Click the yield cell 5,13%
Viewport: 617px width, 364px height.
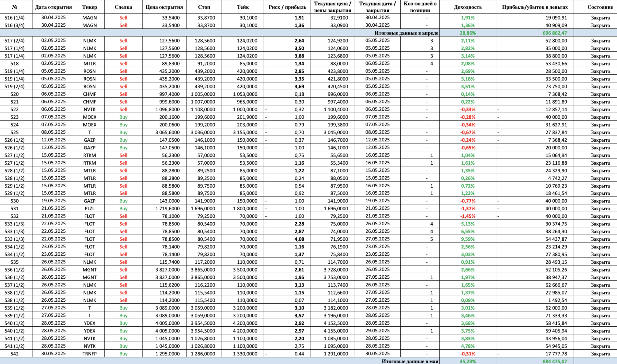point(468,224)
